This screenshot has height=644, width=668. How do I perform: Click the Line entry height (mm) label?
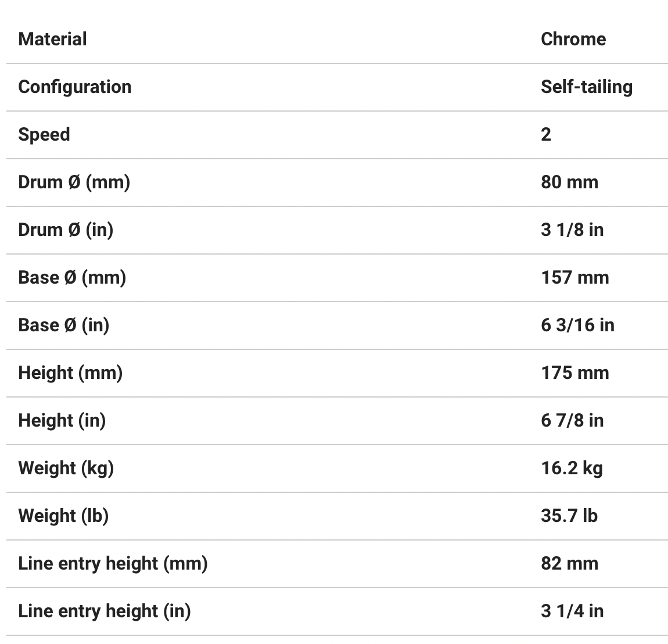pyautogui.click(x=113, y=563)
